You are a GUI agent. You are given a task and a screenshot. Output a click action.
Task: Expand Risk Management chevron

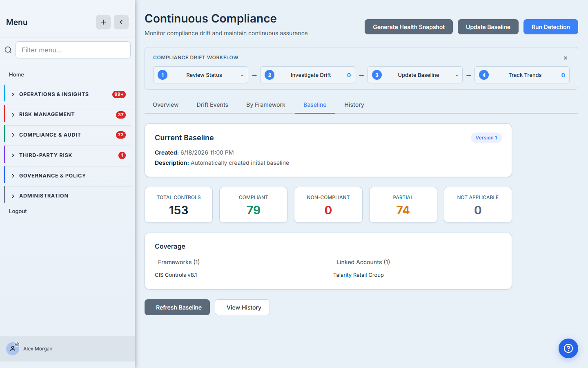[13, 114]
